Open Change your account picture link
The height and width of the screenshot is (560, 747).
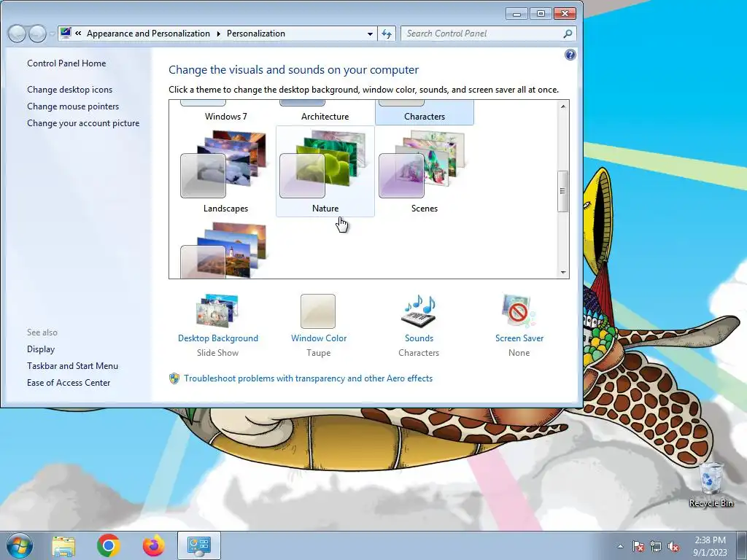(x=83, y=122)
